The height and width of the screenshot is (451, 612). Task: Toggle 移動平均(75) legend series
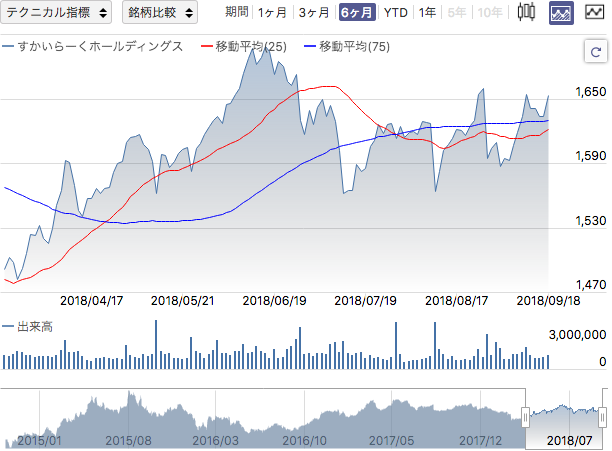(347, 46)
